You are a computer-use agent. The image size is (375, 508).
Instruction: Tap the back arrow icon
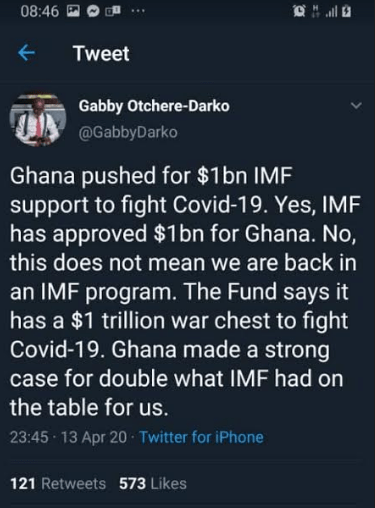27,53
